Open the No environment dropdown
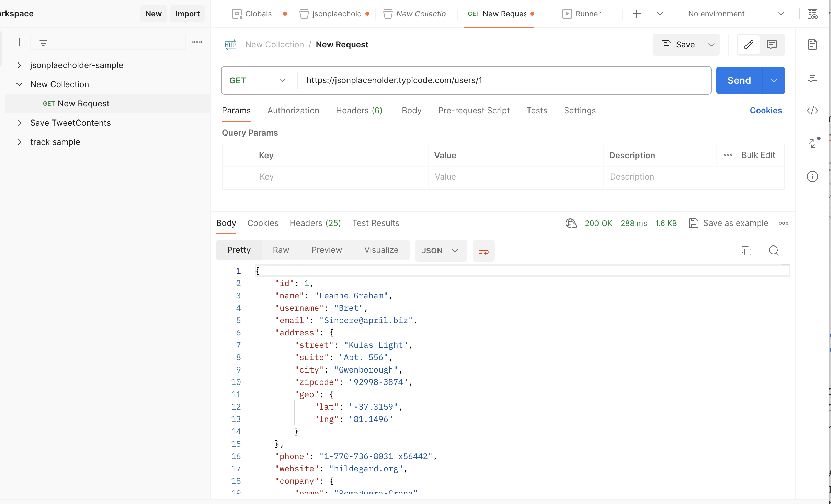Viewport: 831px width, 504px height. coord(736,14)
